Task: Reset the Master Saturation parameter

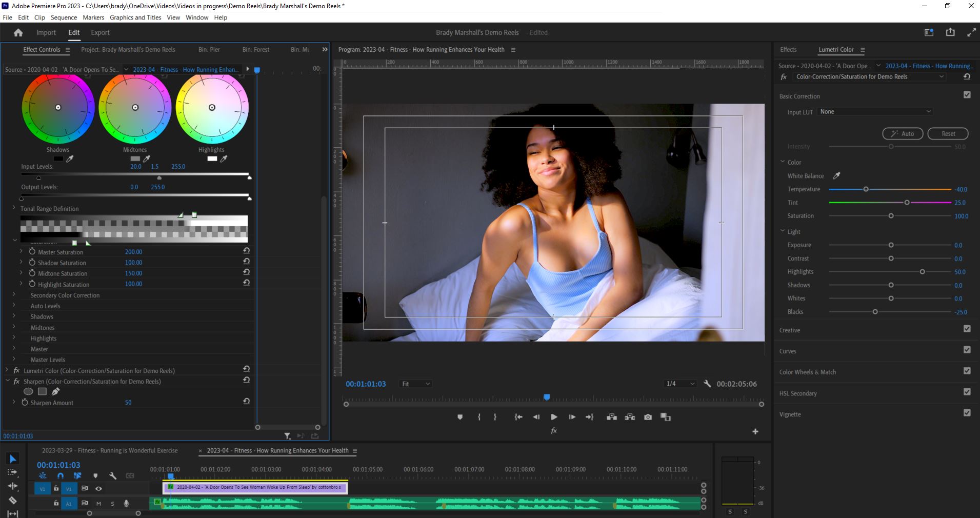Action: [247, 251]
